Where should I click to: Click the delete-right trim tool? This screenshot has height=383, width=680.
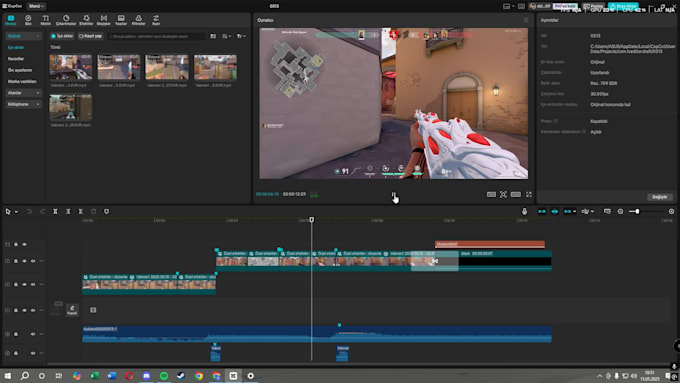(81, 212)
